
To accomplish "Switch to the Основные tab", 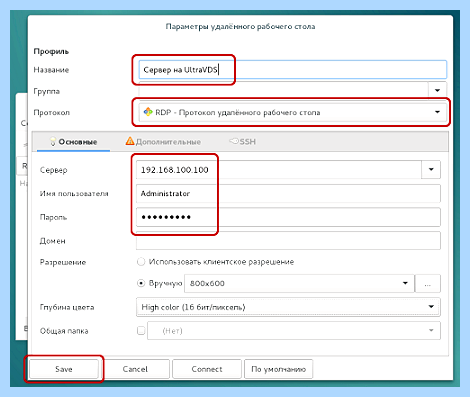I will click(x=73, y=142).
